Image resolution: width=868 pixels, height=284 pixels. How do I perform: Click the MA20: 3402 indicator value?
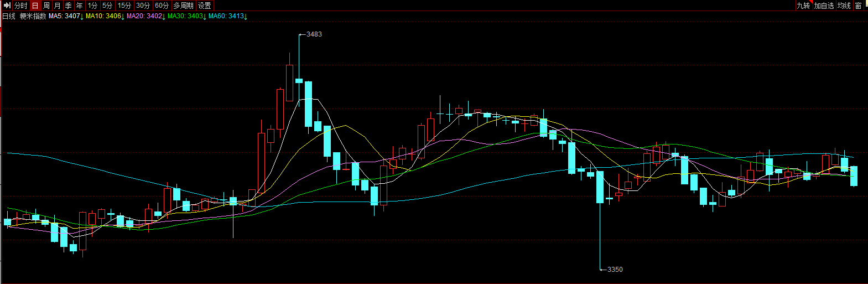tap(144, 16)
